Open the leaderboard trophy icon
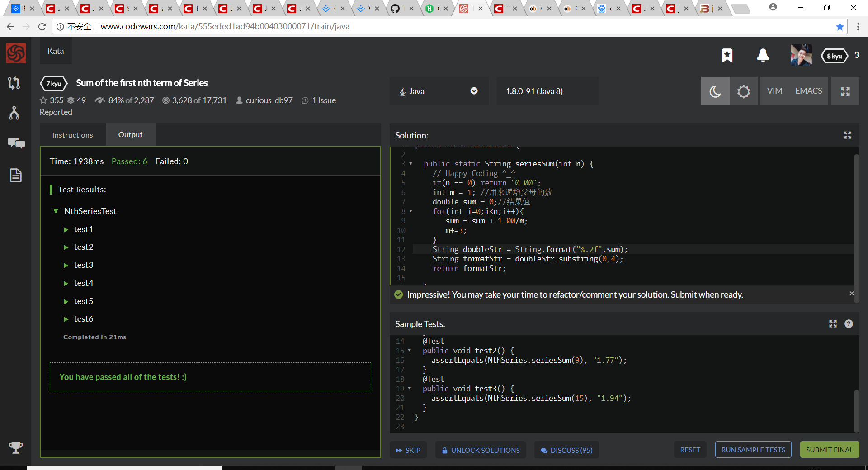 [x=16, y=447]
